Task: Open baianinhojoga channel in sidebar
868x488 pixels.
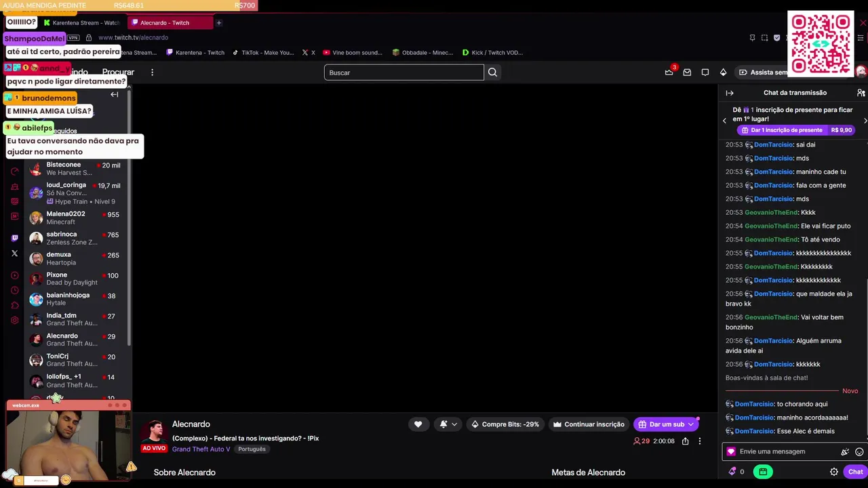Action: coord(75,299)
